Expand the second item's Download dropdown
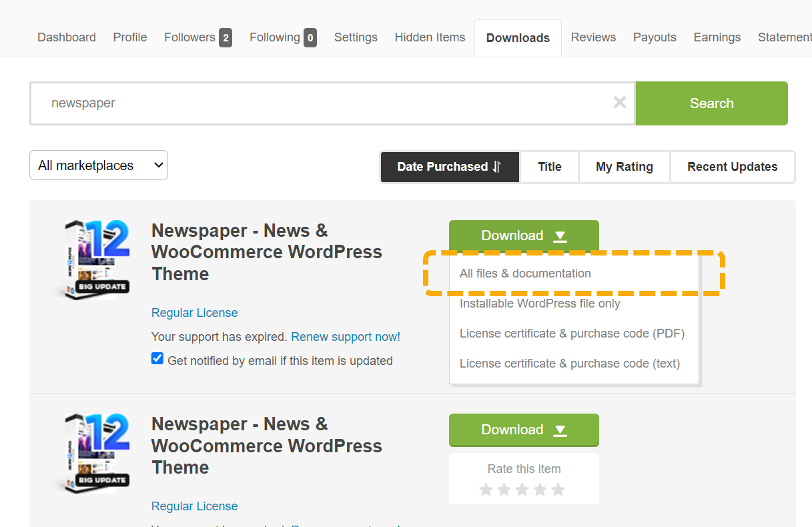The width and height of the screenshot is (812, 527). coord(524,430)
